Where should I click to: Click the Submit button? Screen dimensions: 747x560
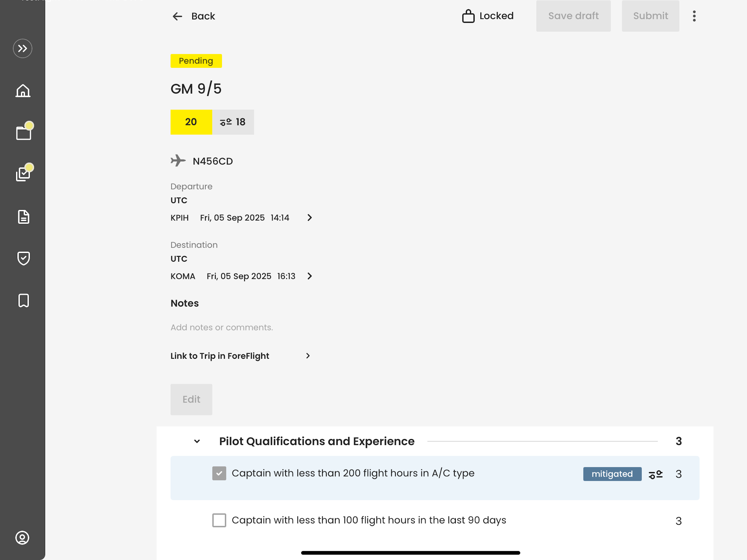click(x=650, y=16)
